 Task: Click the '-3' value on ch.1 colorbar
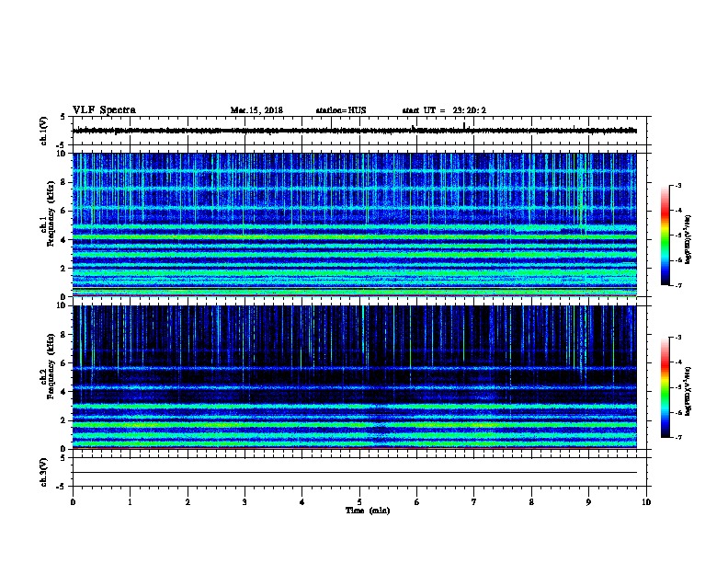(x=677, y=185)
